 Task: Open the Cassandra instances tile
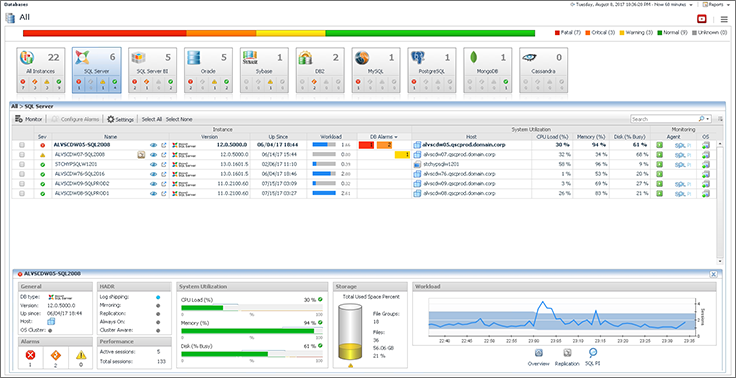coord(544,70)
